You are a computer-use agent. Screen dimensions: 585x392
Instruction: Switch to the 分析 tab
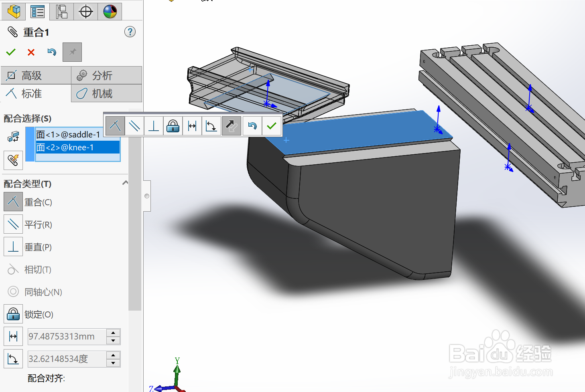coord(107,75)
